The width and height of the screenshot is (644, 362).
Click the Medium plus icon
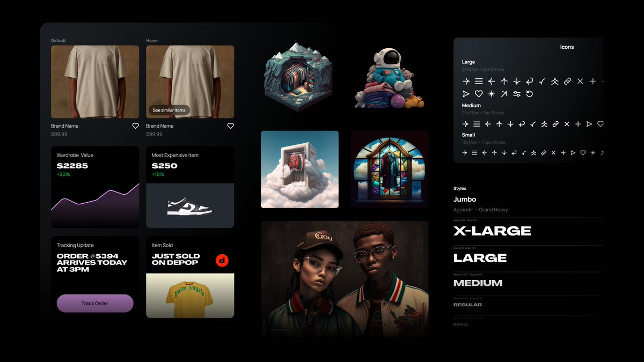pos(578,124)
